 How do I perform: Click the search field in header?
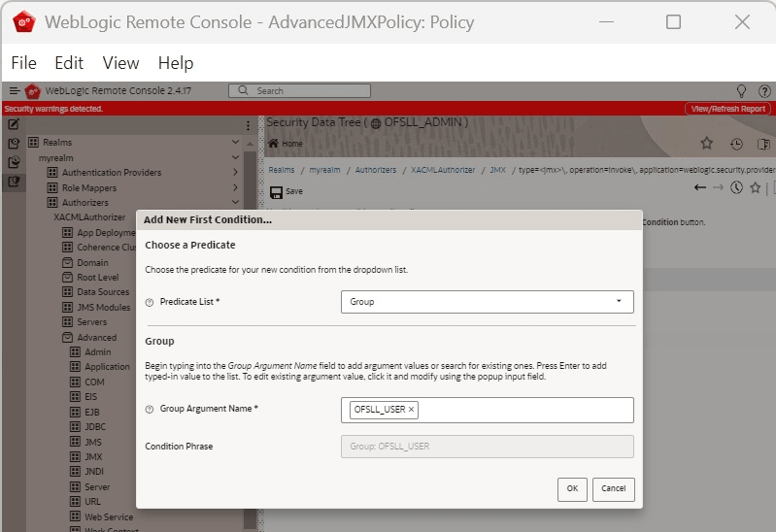coord(299,90)
